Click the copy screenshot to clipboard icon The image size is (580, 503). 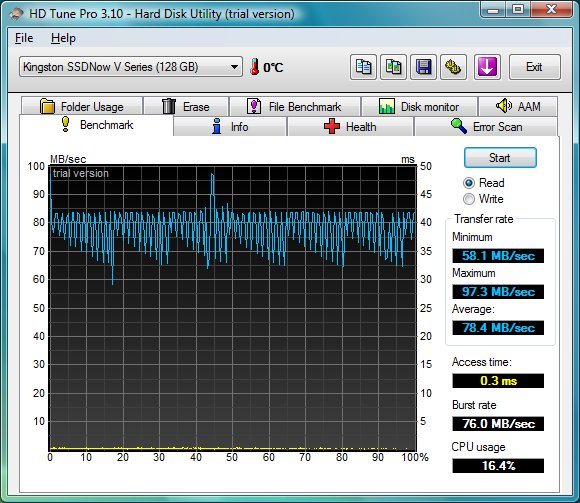pyautogui.click(x=393, y=67)
